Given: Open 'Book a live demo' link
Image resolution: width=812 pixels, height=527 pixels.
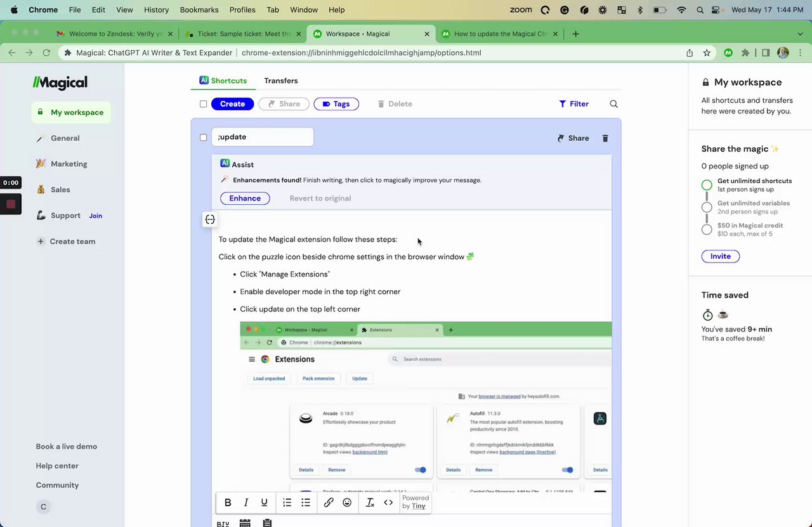Looking at the screenshot, I should click(x=67, y=446).
